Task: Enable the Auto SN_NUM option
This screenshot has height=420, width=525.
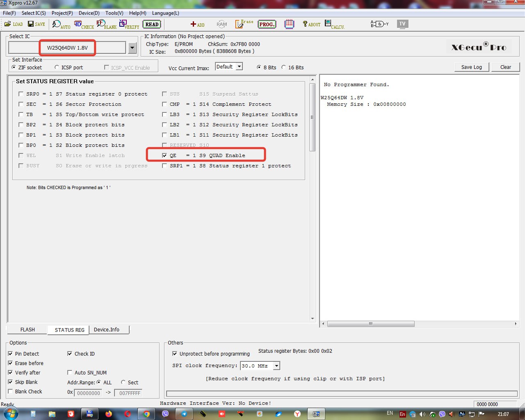Action: [70, 372]
